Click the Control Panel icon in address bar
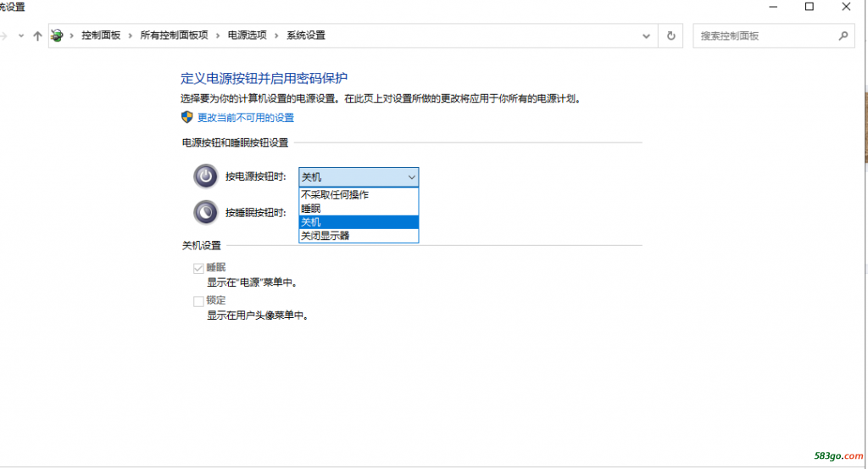Screen dimensions: 868x469 57,36
